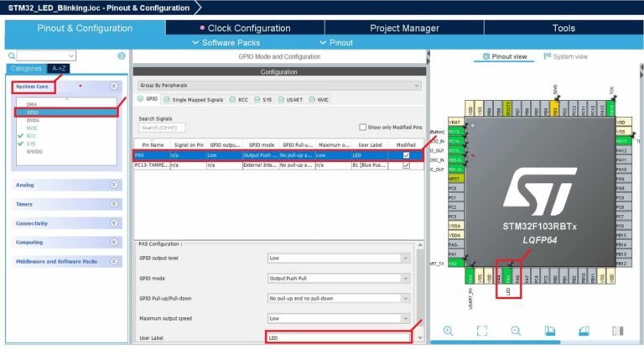Viewport: 644px width, 350px height.
Task: Toggle Modified checkbox for PA5 row
Action: 406,155
